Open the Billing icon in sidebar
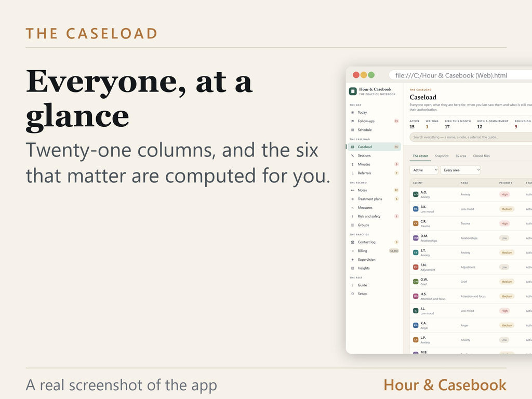Viewport: 532px width, 399px height. click(x=353, y=251)
